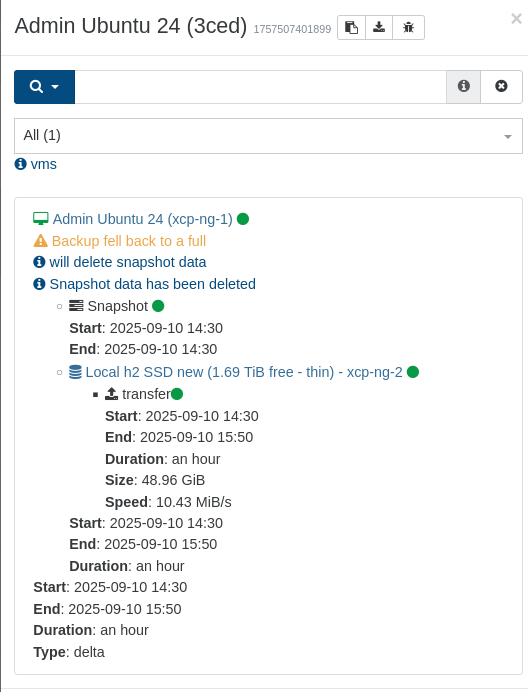Expand the All (1) status selector
Screen dimensions: 528x692
[x=268, y=136]
